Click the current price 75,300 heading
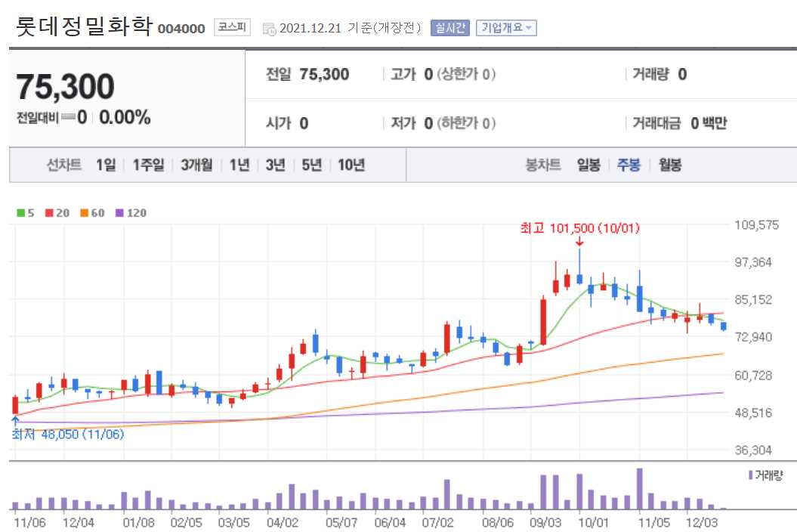797x532 pixels. pyautogui.click(x=65, y=86)
